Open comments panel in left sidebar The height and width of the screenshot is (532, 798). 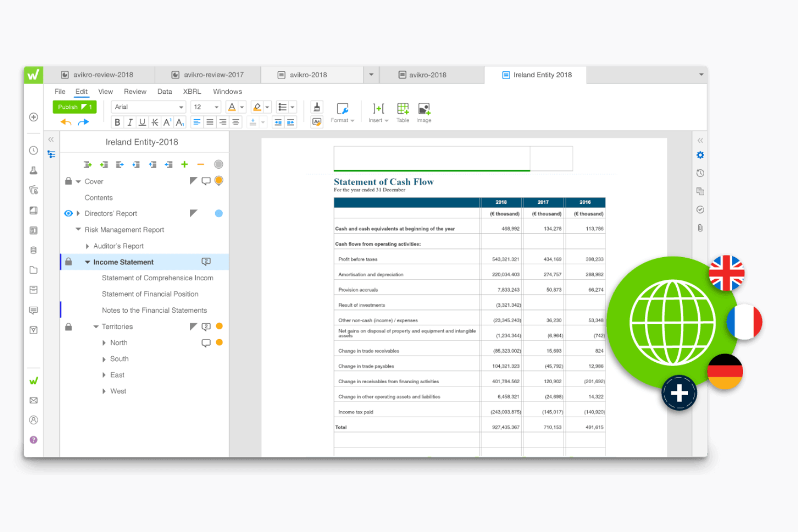[x=33, y=310]
